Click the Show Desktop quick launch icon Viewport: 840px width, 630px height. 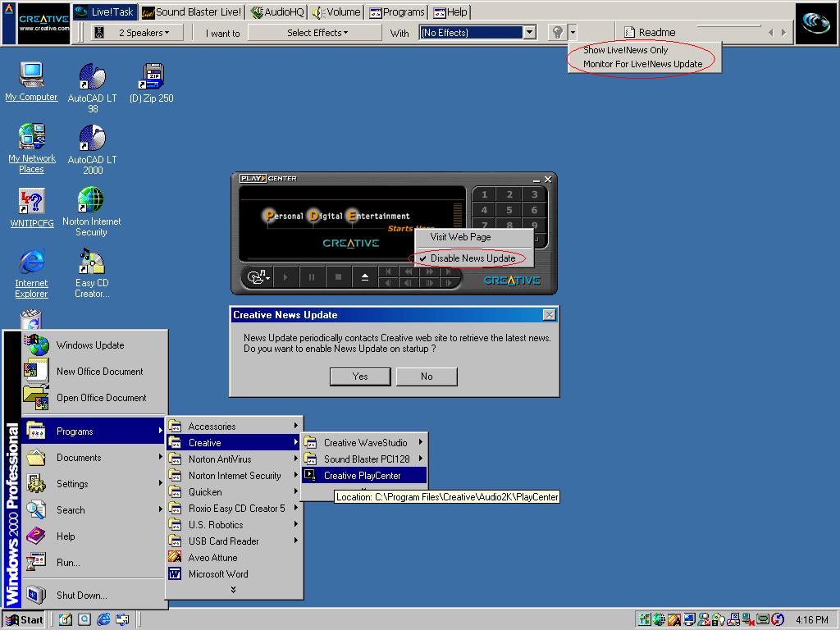point(66,619)
